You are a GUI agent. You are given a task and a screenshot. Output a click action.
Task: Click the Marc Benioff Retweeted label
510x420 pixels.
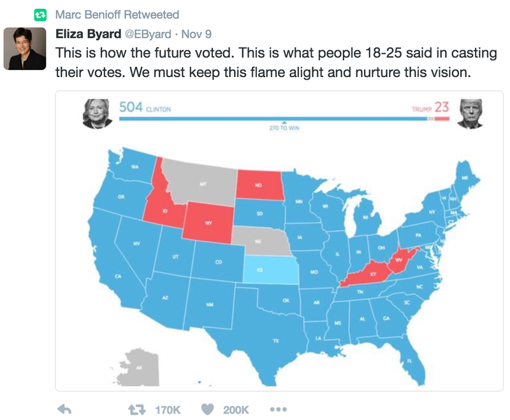[x=117, y=15]
